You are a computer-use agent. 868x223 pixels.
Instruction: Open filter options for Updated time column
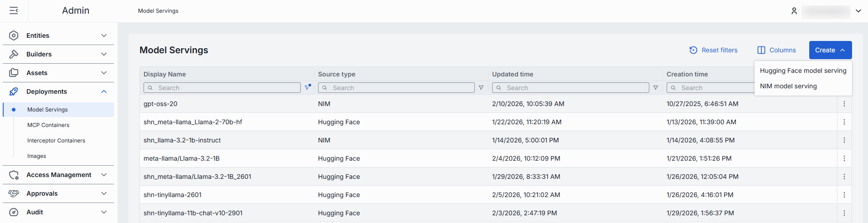pyautogui.click(x=655, y=88)
